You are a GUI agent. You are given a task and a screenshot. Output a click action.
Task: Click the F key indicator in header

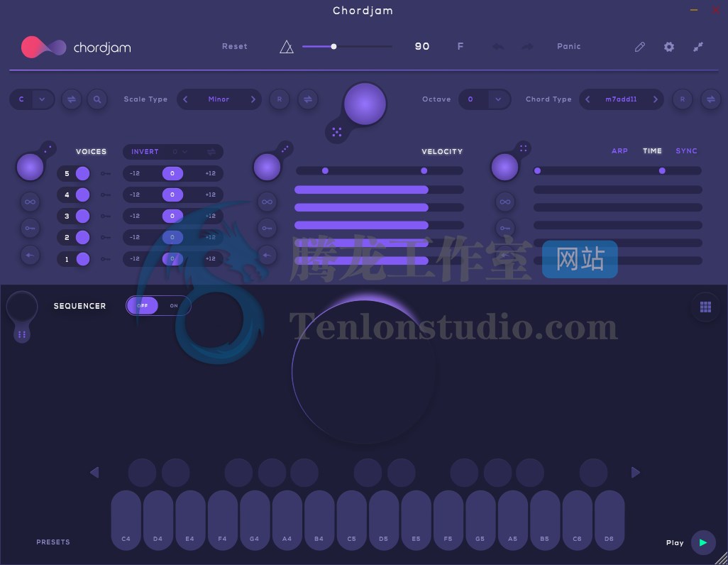pos(460,46)
